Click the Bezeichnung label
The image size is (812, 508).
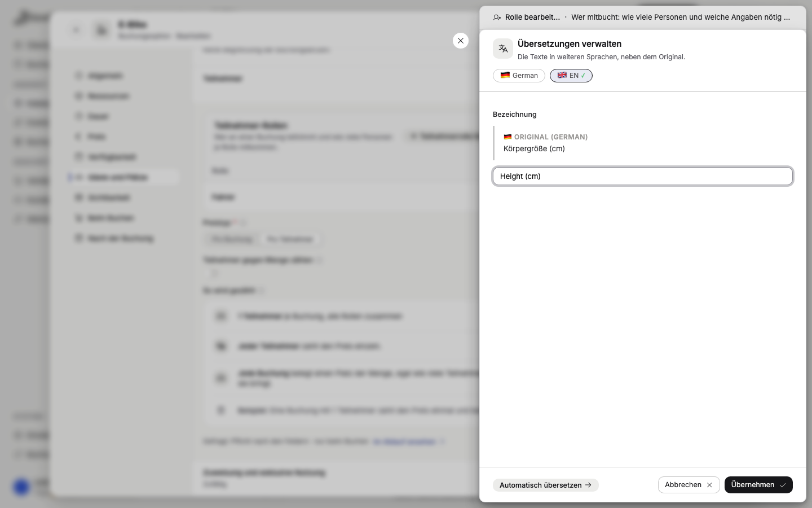[515, 115]
